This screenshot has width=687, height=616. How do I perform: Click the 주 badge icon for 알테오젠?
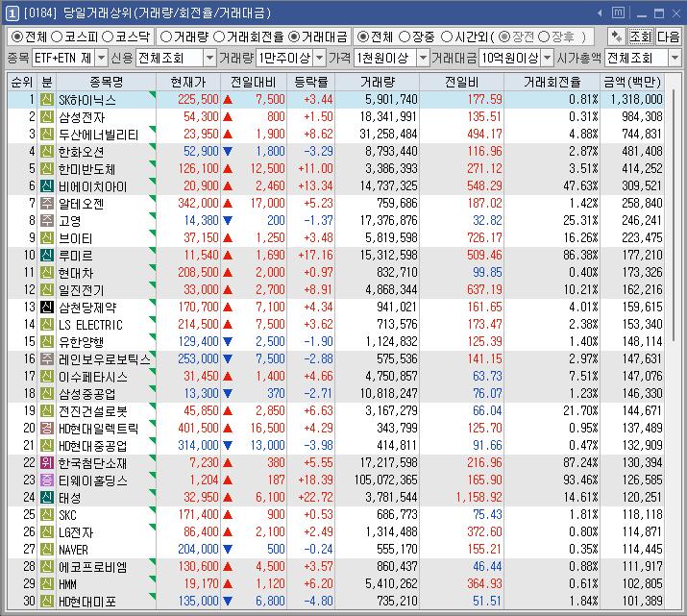click(x=47, y=204)
